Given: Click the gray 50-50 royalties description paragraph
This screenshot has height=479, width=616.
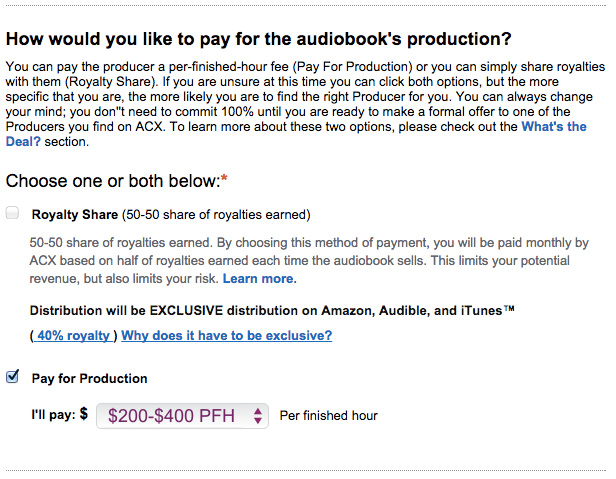Looking at the screenshot, I should pyautogui.click(x=309, y=261).
